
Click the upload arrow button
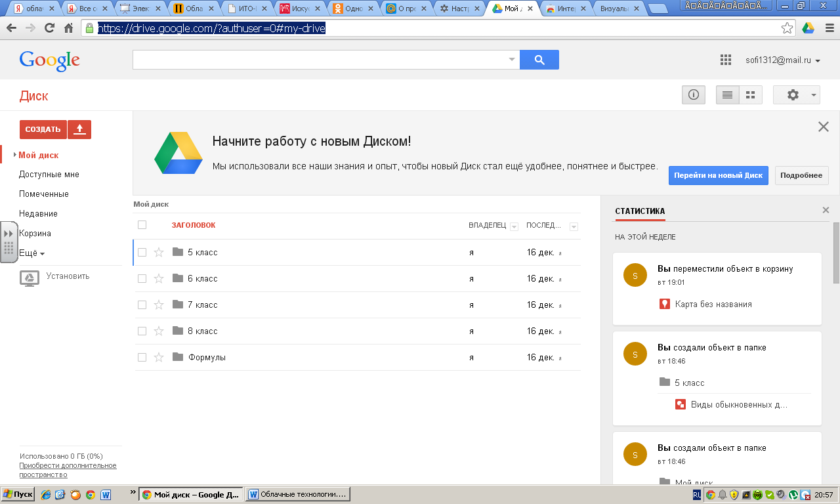[79, 129]
